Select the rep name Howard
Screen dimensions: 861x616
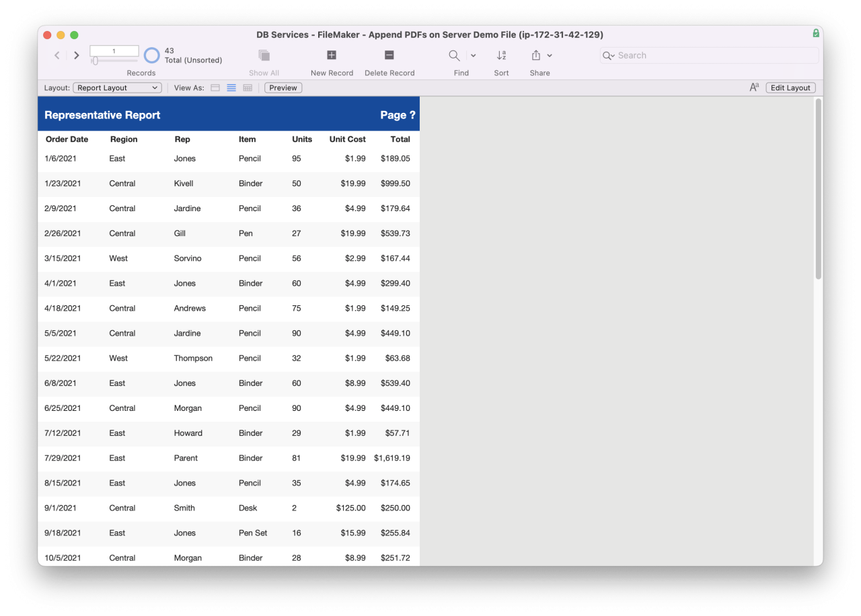tap(188, 433)
